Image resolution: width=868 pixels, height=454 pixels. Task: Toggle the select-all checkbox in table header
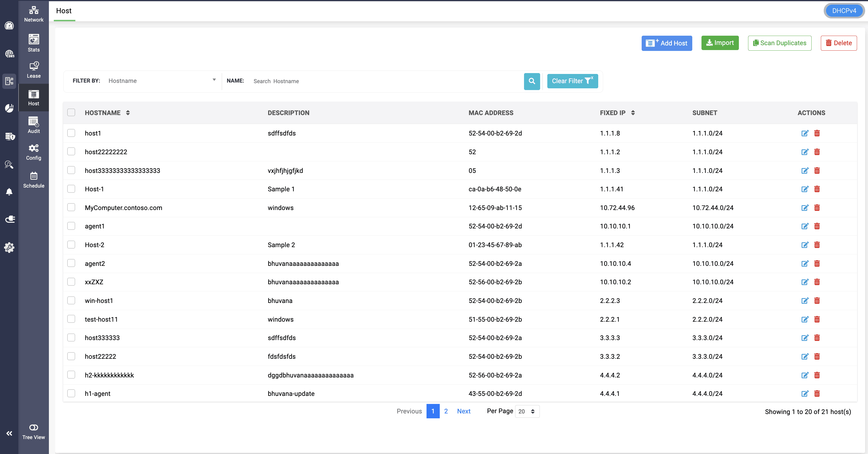(x=71, y=112)
